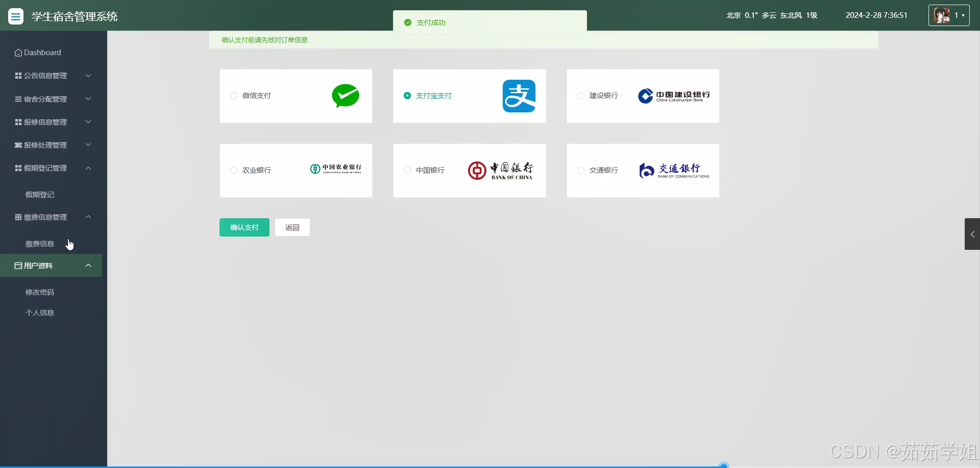Click the China Construction Bank logo
This screenshot has width=980, height=468.
click(674, 96)
